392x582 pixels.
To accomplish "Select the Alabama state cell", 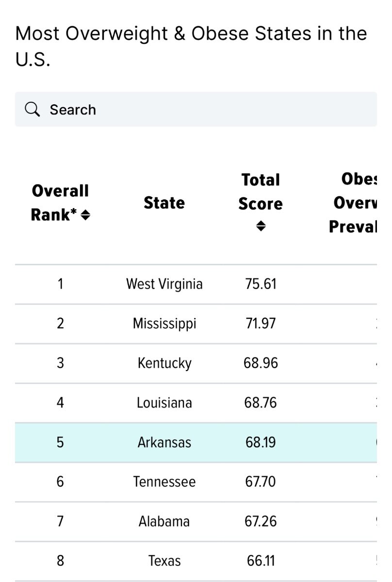I will pos(164,521).
